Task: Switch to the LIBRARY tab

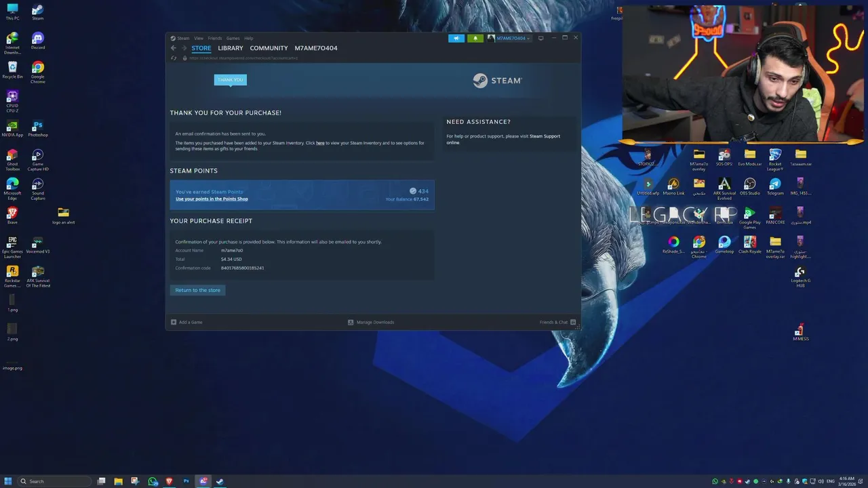Action: [x=231, y=48]
